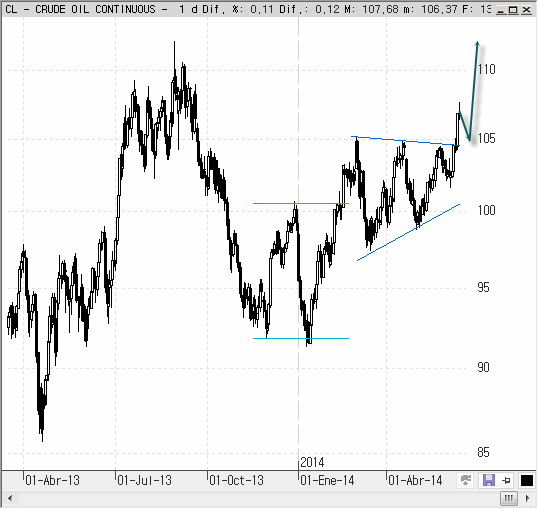Click the grey chart-link icon left of the save icon
538x509 pixels.
point(465,480)
